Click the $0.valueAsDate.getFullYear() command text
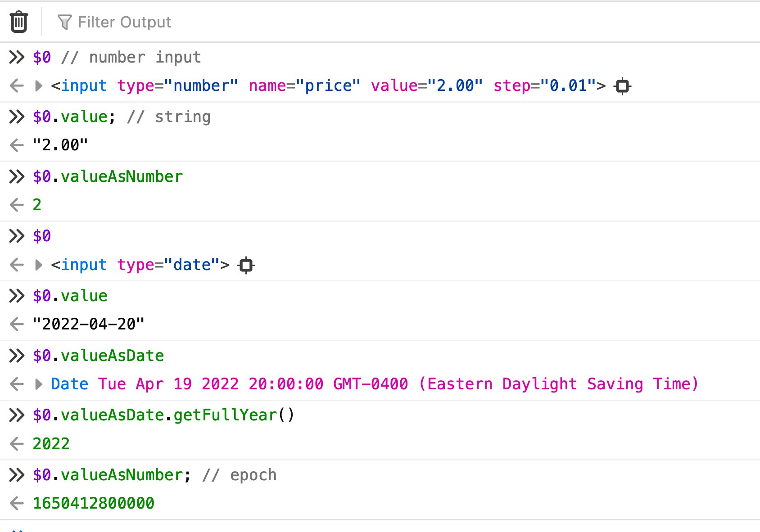Viewport: 760px width, 532px height. click(x=162, y=415)
